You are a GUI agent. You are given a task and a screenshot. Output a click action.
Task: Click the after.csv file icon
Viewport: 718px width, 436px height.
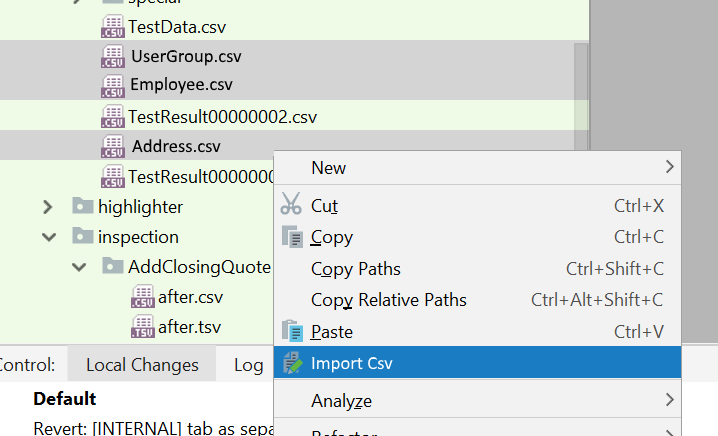point(143,297)
